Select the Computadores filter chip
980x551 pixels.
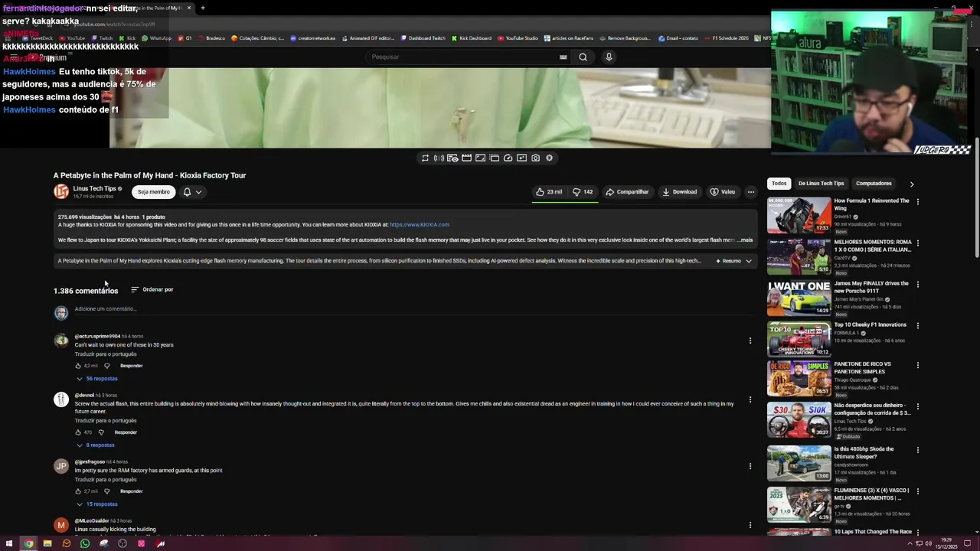[874, 184]
